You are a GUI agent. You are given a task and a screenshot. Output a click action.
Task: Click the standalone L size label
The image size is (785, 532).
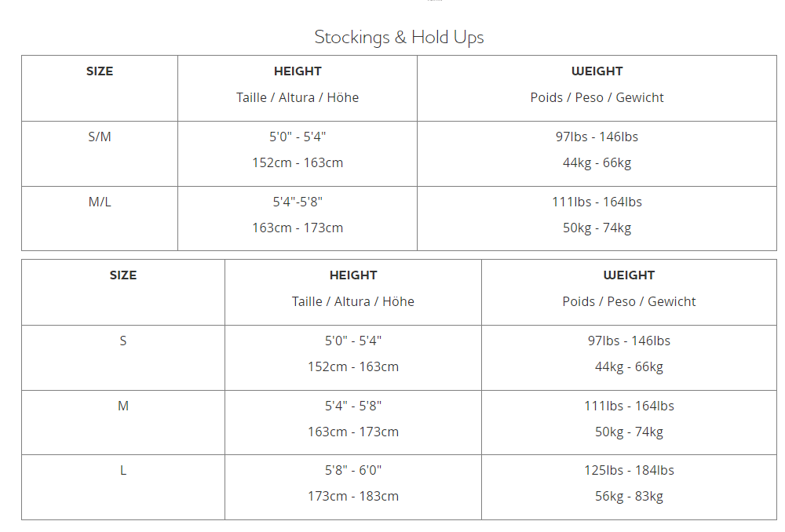tap(123, 470)
